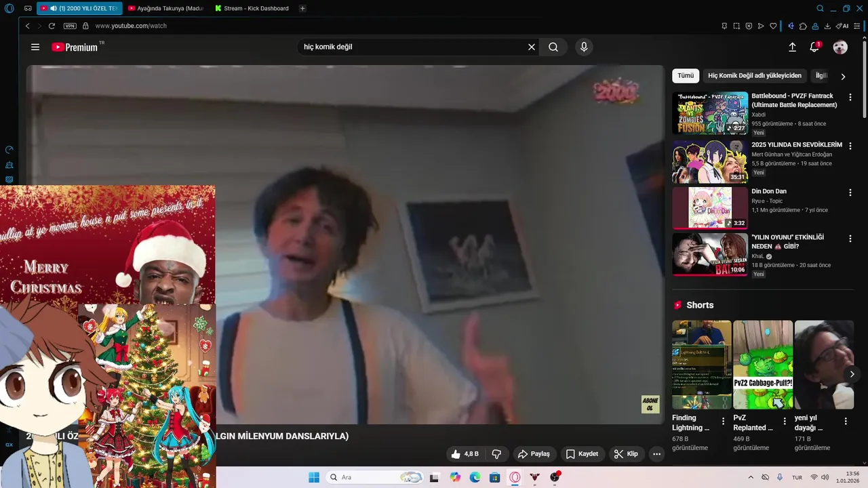The image size is (868, 488).
Task: Take a snapshot with the capture icon
Action: 736,26
